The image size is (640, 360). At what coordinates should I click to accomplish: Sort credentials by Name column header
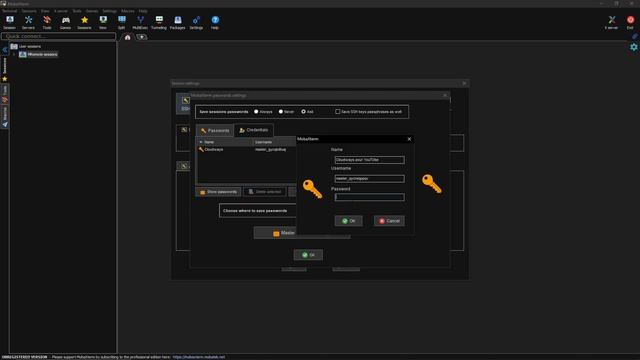[x=224, y=142]
